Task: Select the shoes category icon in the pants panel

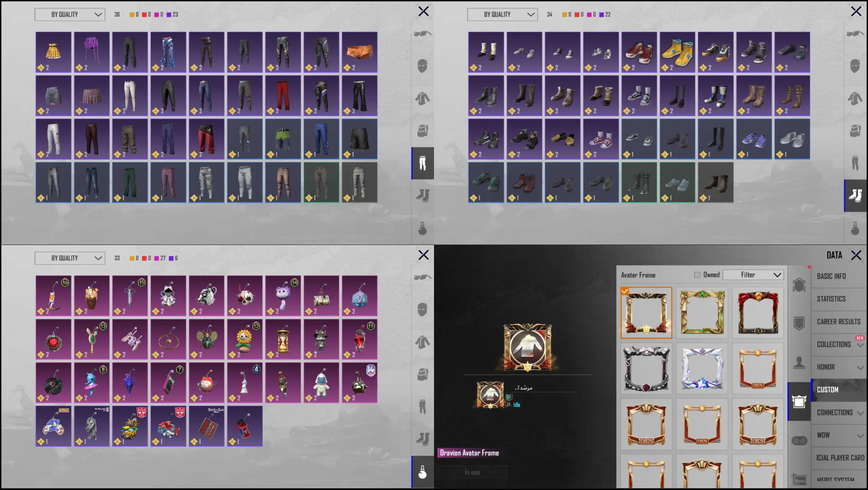Action: tap(423, 195)
